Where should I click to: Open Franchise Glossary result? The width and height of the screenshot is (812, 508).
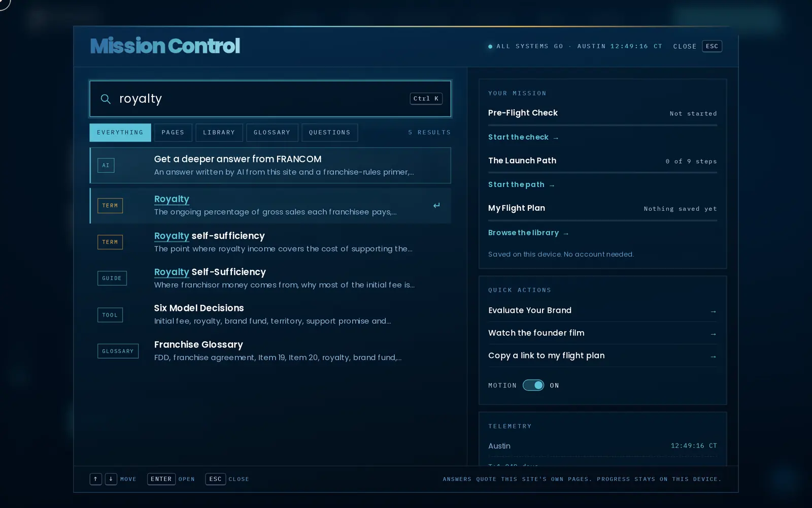pos(270,351)
